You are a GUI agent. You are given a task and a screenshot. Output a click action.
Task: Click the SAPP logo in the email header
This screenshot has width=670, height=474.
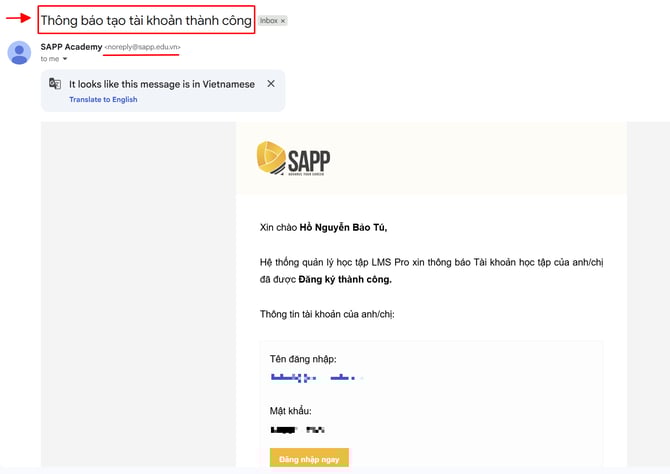(x=293, y=159)
